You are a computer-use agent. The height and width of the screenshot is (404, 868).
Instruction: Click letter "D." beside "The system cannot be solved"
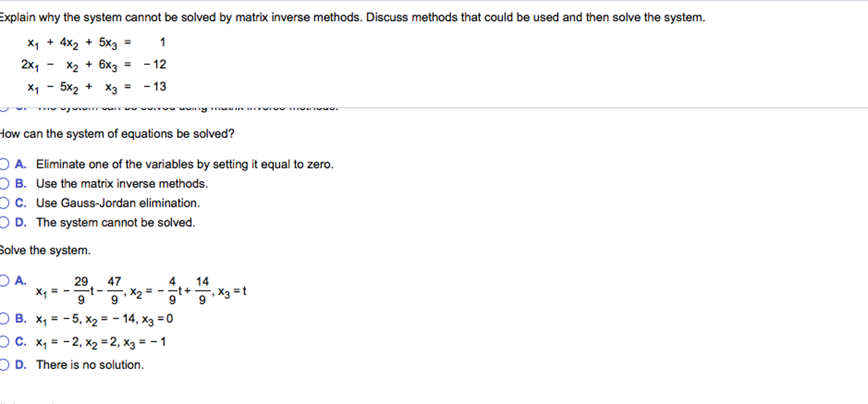coord(21,222)
